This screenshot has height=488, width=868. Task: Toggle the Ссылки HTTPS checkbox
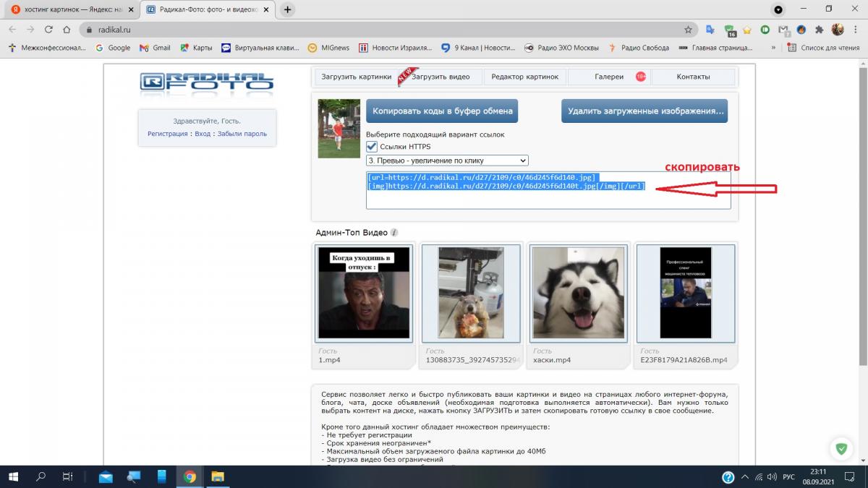[x=372, y=147]
